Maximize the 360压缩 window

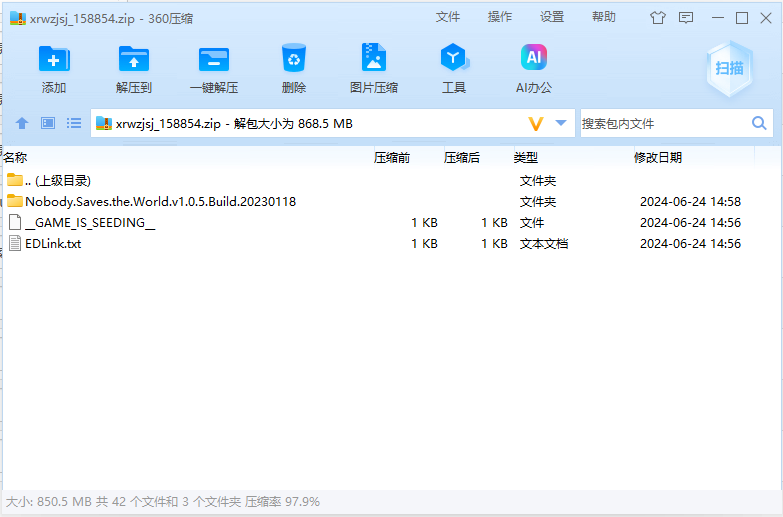(x=742, y=18)
